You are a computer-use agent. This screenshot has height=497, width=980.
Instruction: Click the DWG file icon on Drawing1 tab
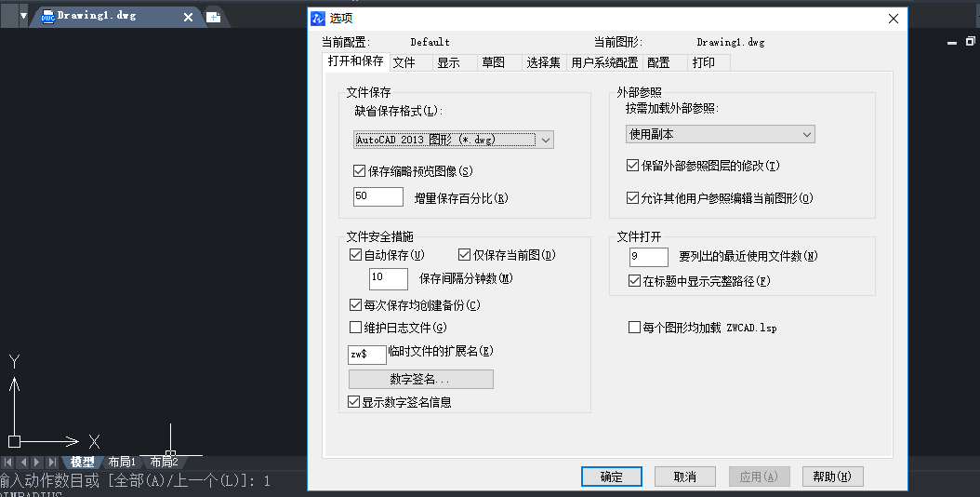[47, 16]
